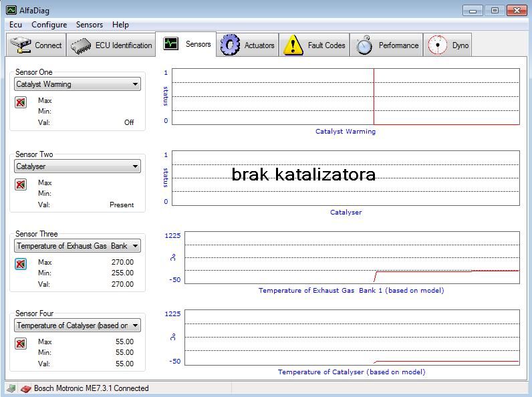
Task: Click the Catalyst Warming graph area
Action: click(345, 96)
